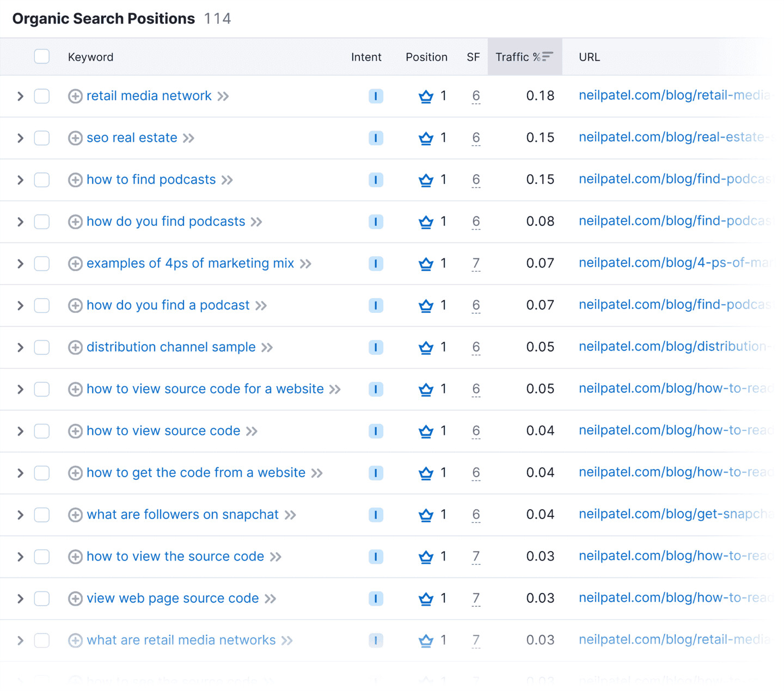Viewport: 784px width, 691px height.
Task: Expand the 'how do you find podcasts' row
Action: tap(20, 222)
